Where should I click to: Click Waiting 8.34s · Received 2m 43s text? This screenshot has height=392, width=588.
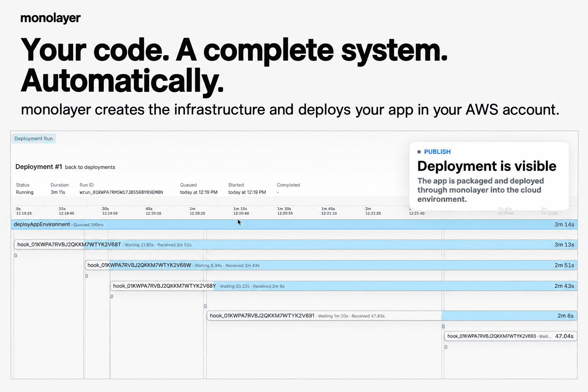pos(227,266)
